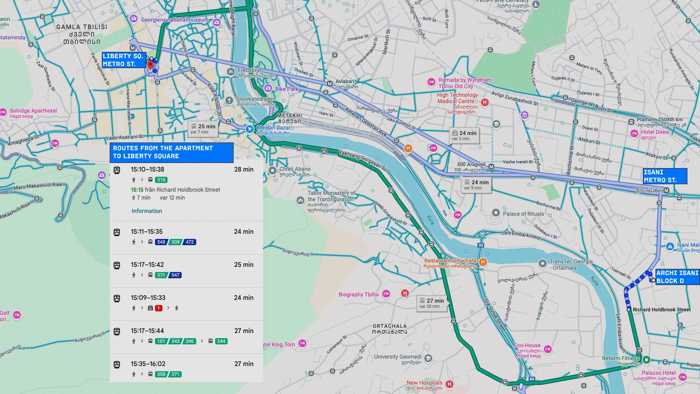
Task: Click the 25 min route callout on the map
Action: (x=203, y=129)
